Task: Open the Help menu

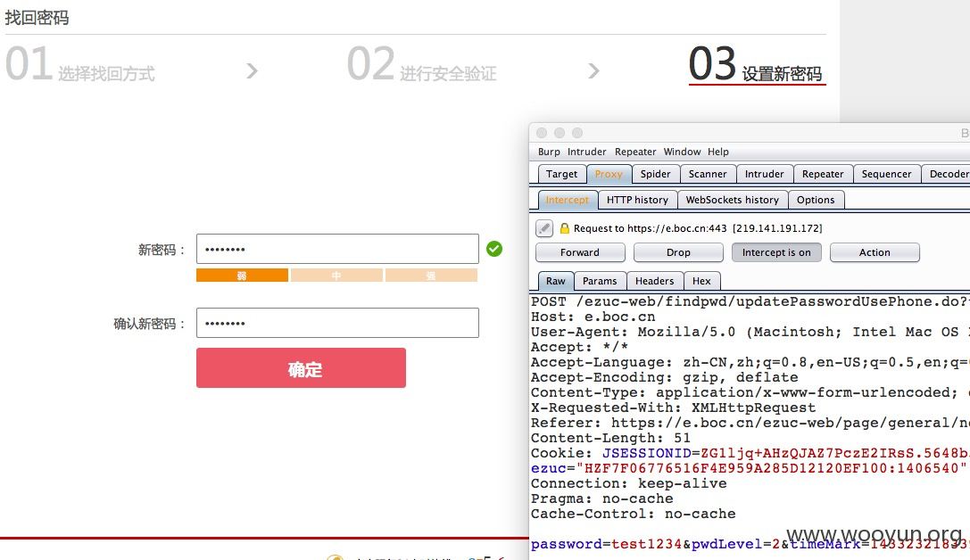Action: click(718, 152)
